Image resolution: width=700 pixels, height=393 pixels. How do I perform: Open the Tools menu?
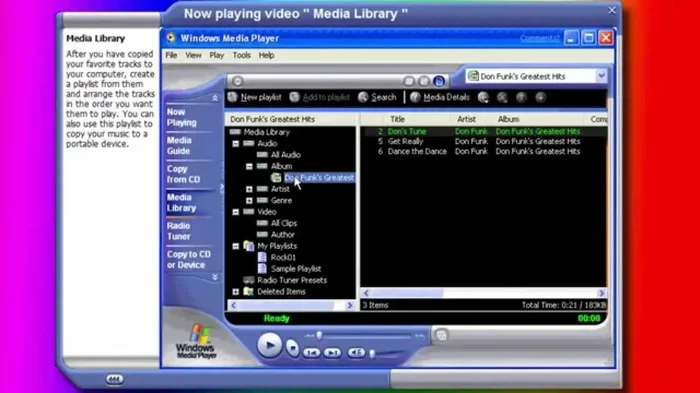[242, 55]
